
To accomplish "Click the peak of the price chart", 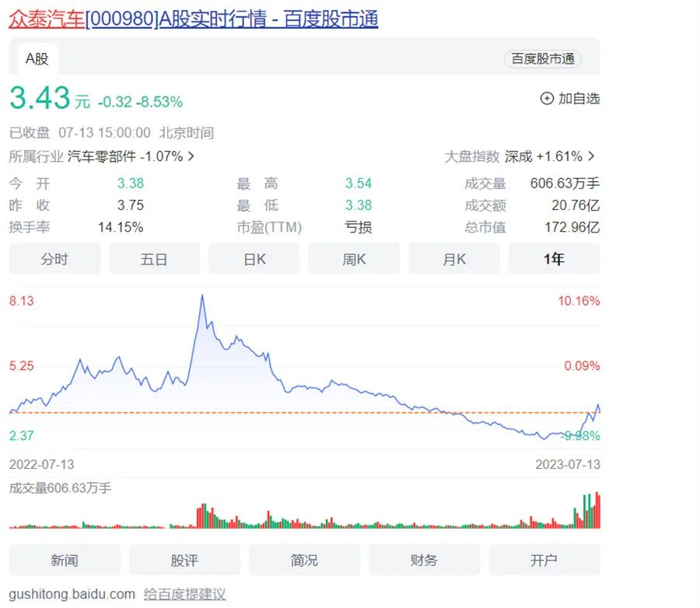I will coord(202,296).
